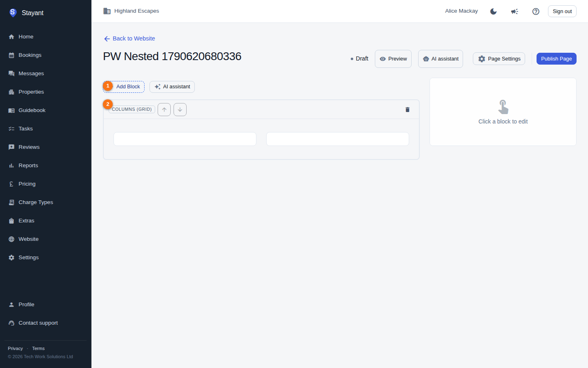Screen dimensions: 588x368
Task: Open the help question mark icon
Action: pos(536,11)
